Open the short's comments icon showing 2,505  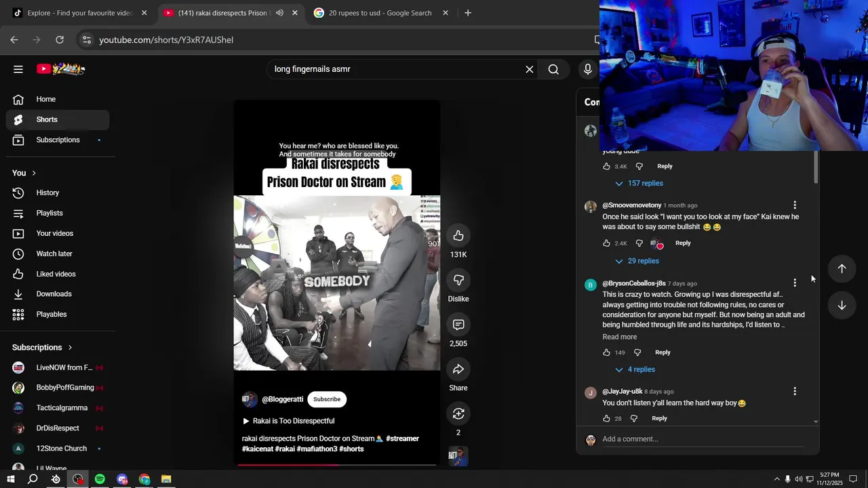click(x=458, y=325)
